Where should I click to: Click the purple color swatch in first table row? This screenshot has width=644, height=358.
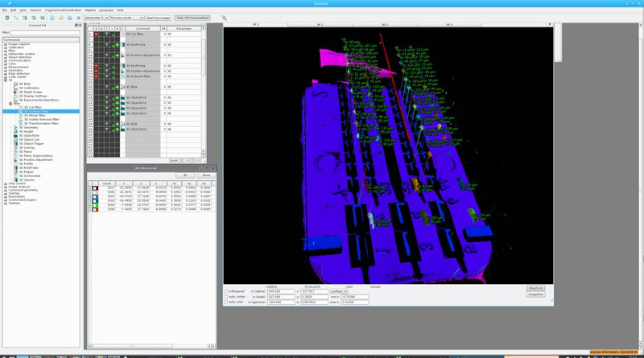click(95, 188)
